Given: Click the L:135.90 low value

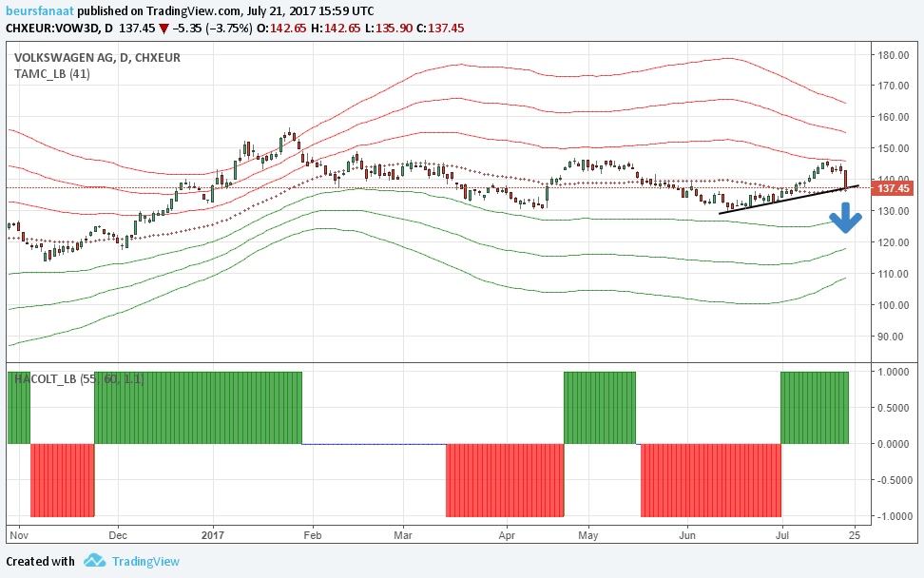Looking at the screenshot, I should (x=389, y=29).
